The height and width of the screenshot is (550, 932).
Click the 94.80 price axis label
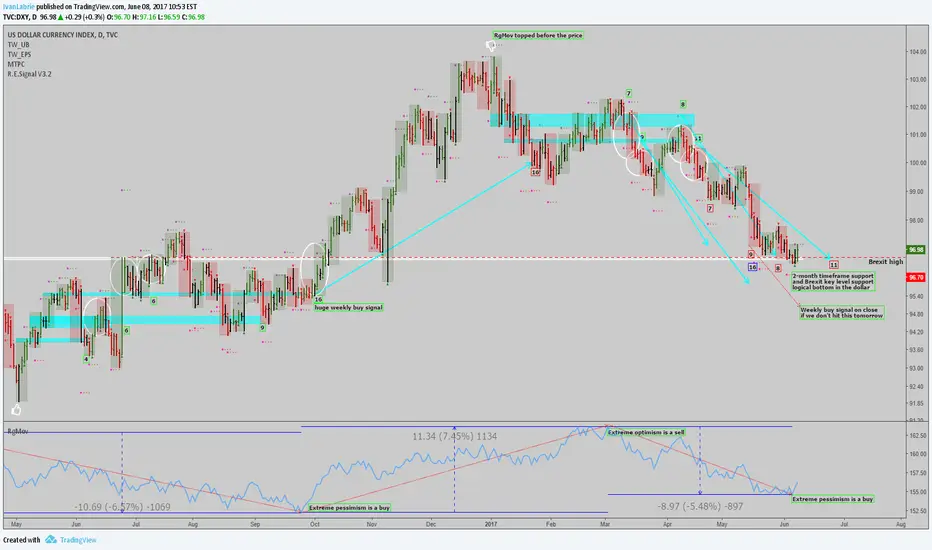tap(917, 314)
